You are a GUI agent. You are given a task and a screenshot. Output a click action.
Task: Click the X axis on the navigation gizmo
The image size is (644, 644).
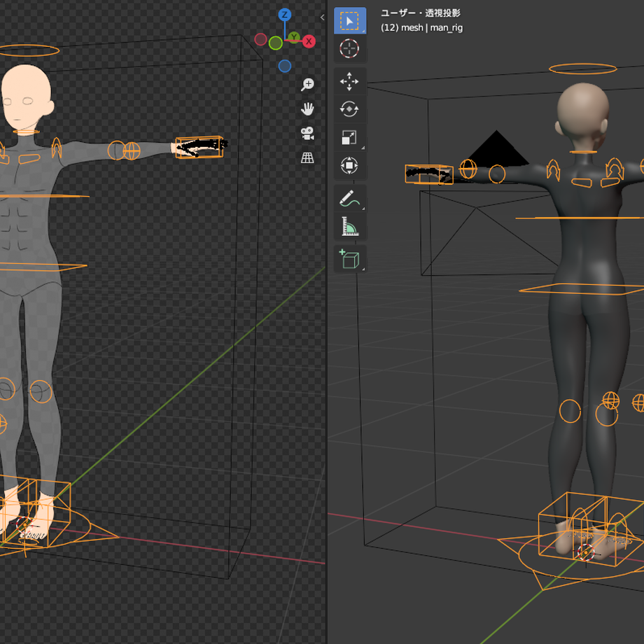coord(309,41)
